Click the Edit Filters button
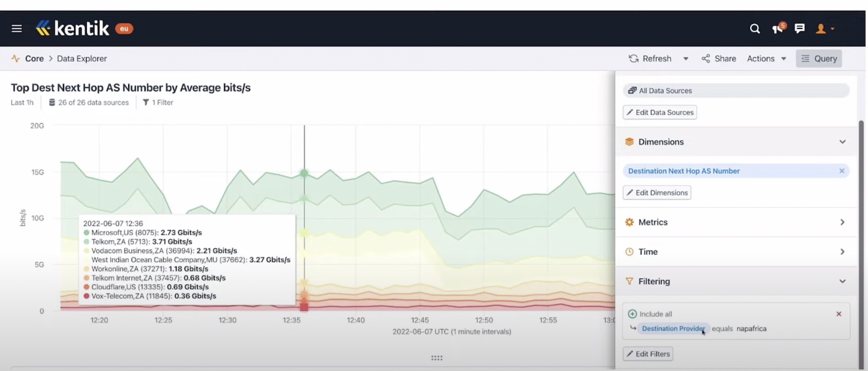 [648, 354]
